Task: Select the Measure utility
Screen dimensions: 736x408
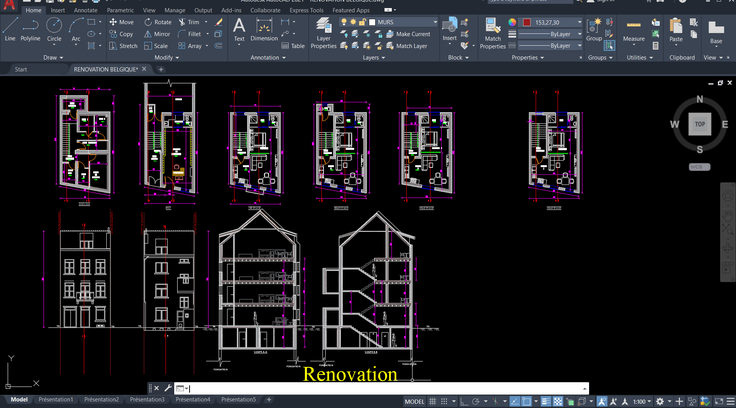Action: pyautogui.click(x=634, y=27)
